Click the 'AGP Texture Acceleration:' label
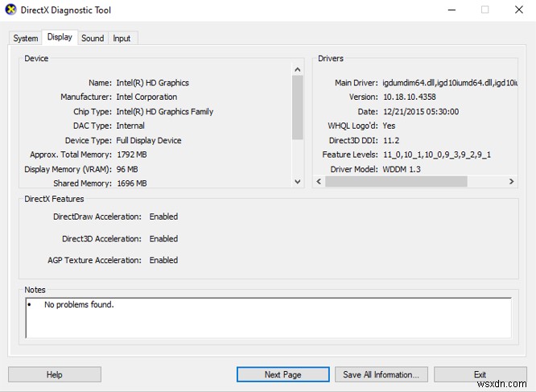The width and height of the screenshot is (536, 392). [95, 260]
